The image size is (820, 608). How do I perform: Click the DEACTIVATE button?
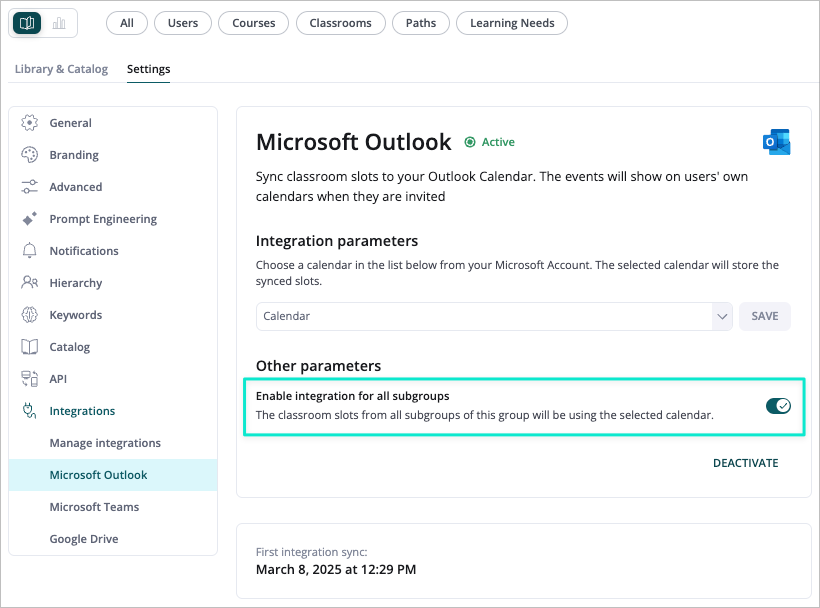tap(745, 463)
